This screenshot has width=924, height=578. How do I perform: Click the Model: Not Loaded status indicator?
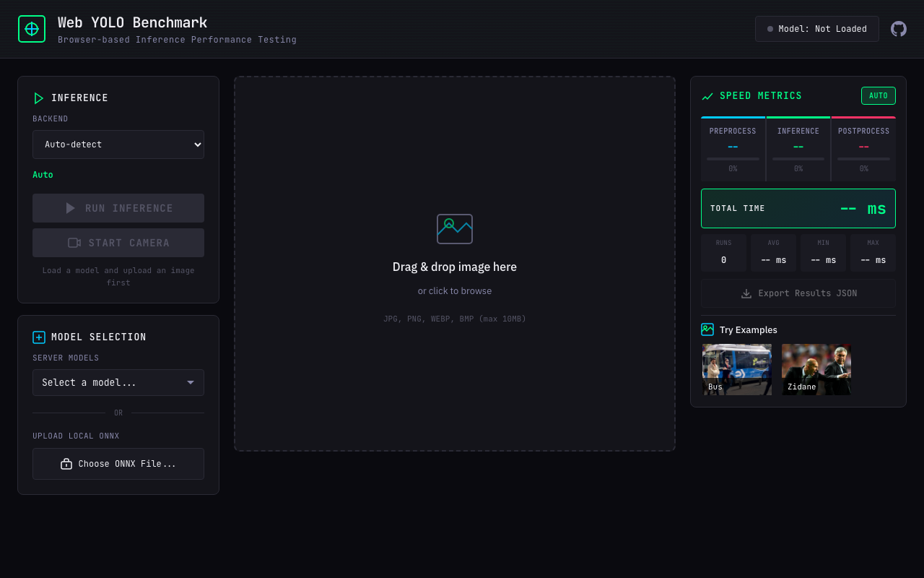coord(817,29)
